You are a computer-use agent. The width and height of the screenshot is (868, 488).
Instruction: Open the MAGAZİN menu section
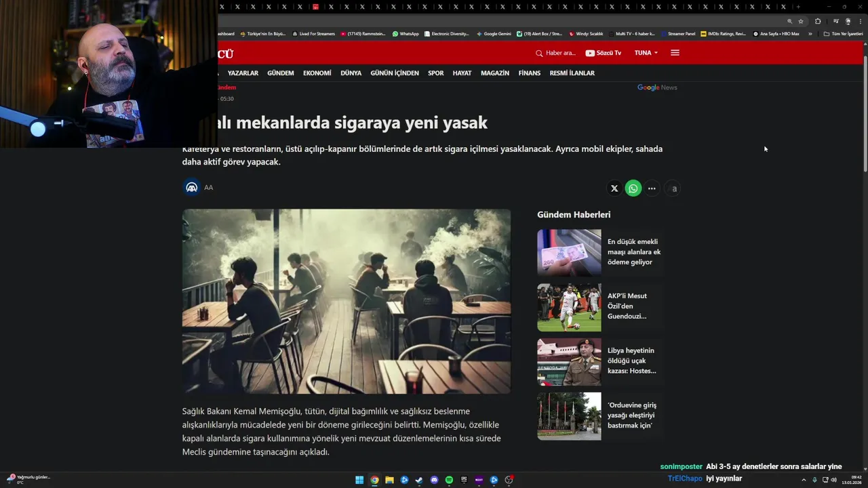coord(495,73)
